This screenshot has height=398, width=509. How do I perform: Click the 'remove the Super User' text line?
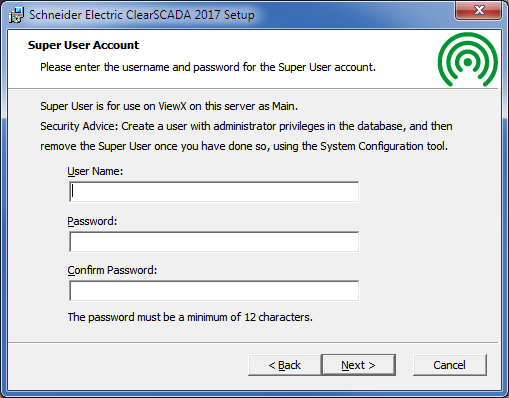click(x=244, y=146)
